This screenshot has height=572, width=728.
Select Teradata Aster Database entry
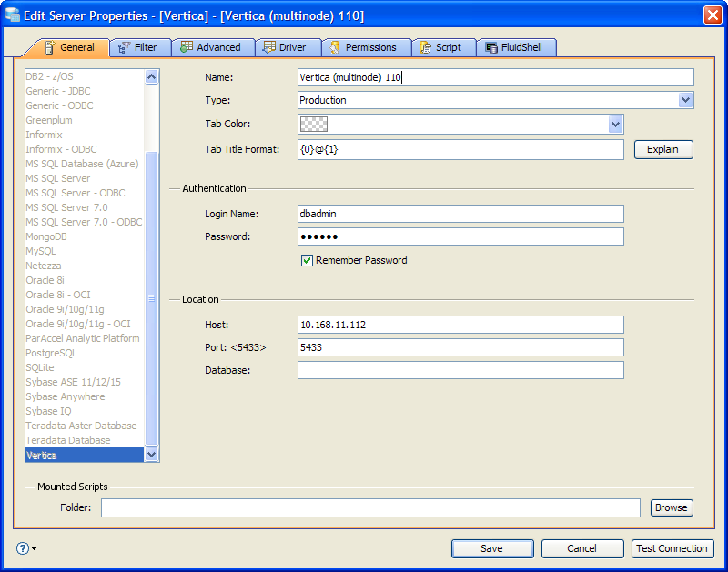click(85, 426)
